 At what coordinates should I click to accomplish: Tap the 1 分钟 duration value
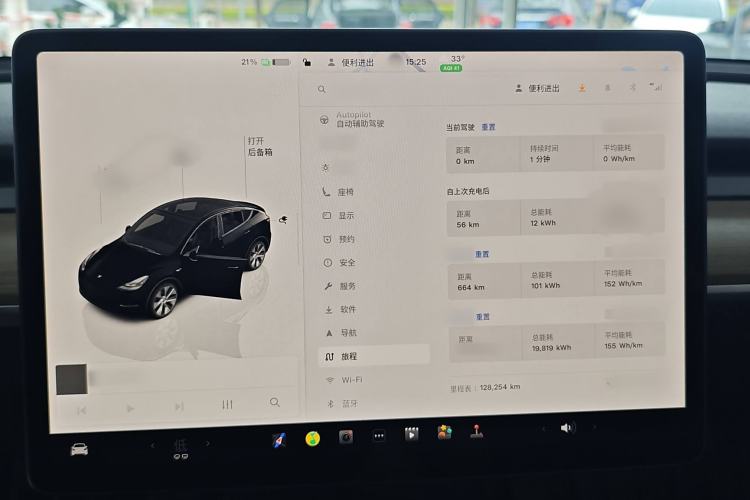[540, 159]
